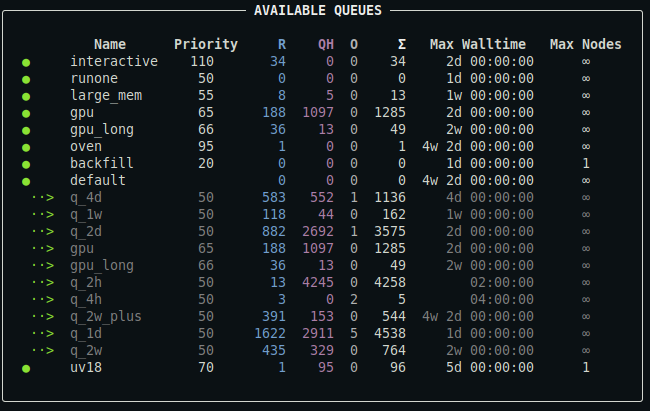Select the q_1d sub-queue name
This screenshot has width=650, height=411.
tap(86, 333)
